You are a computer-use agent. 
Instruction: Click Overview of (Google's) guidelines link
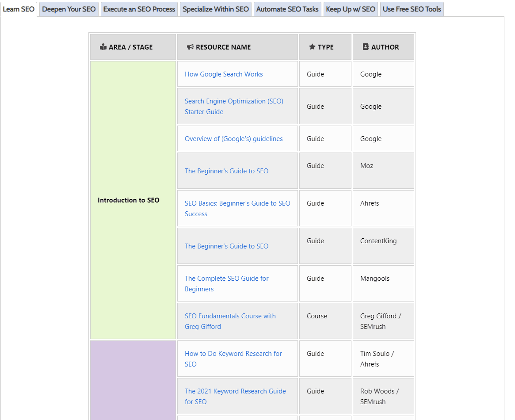tap(233, 139)
